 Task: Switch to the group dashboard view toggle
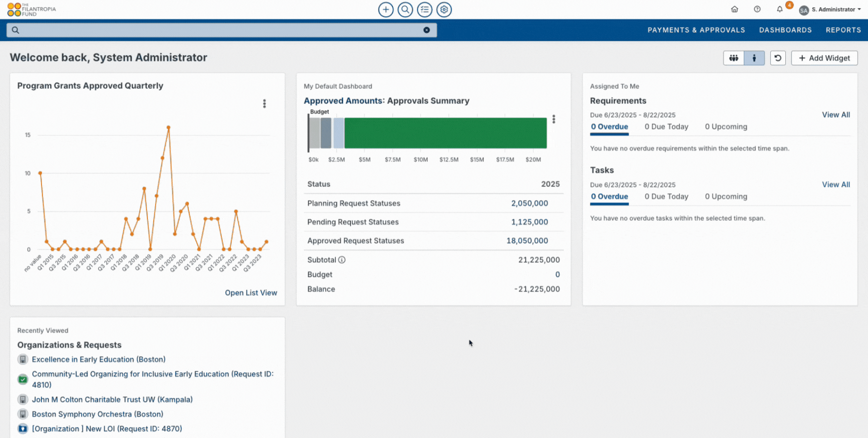[x=733, y=58]
